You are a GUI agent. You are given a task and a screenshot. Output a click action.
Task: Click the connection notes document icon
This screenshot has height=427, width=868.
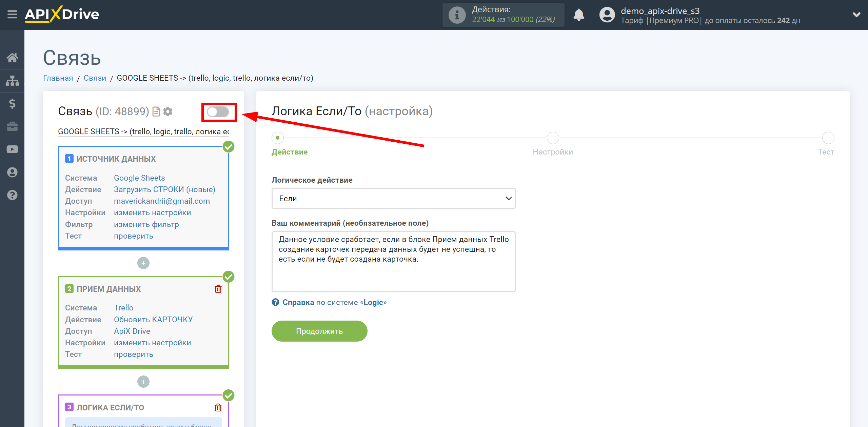pyautogui.click(x=156, y=111)
